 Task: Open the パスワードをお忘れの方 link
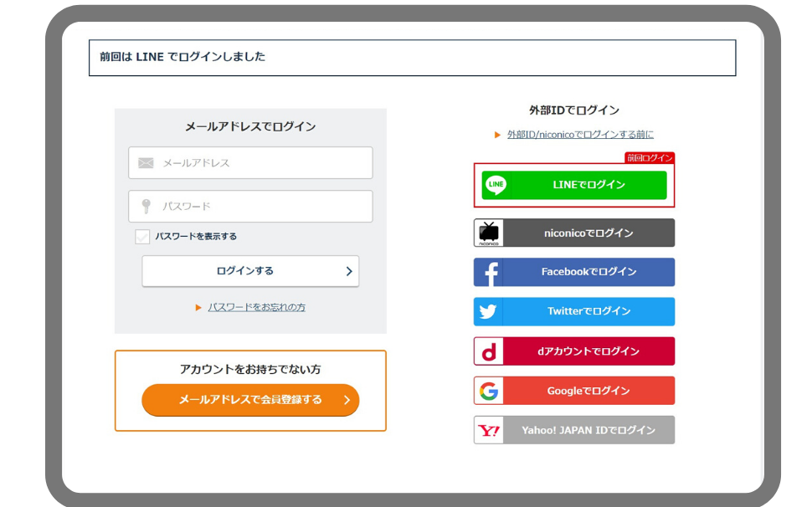(256, 307)
